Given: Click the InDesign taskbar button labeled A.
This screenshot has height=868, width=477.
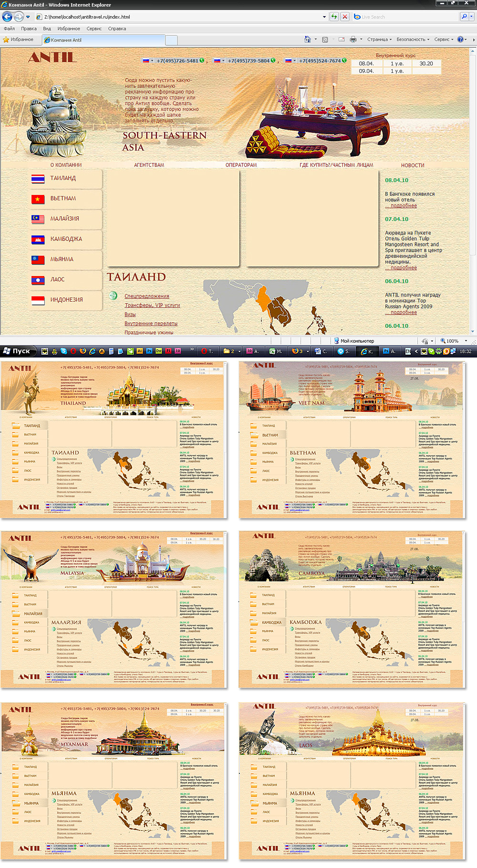Looking at the screenshot, I should click(253, 351).
